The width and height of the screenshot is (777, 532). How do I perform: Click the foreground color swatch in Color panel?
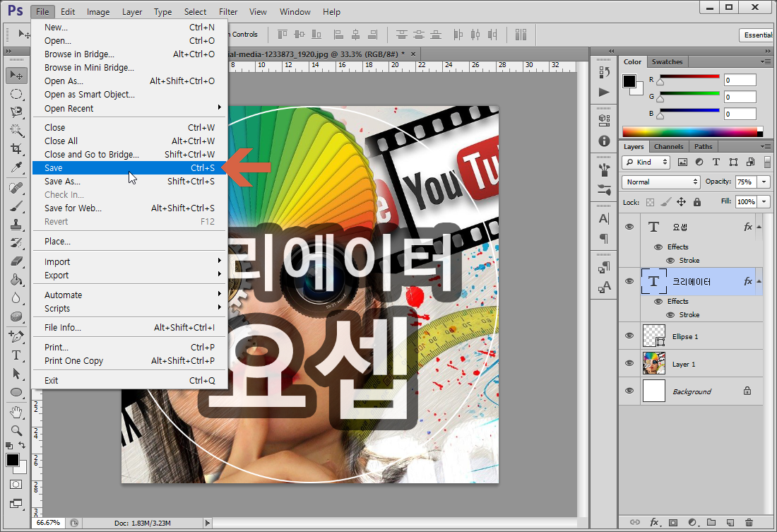[629, 81]
